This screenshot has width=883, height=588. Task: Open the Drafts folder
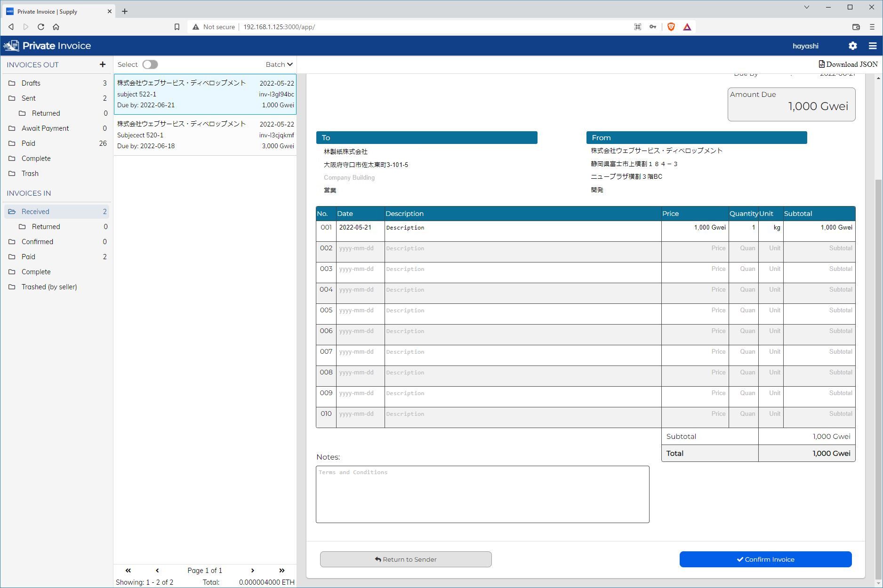click(57, 83)
